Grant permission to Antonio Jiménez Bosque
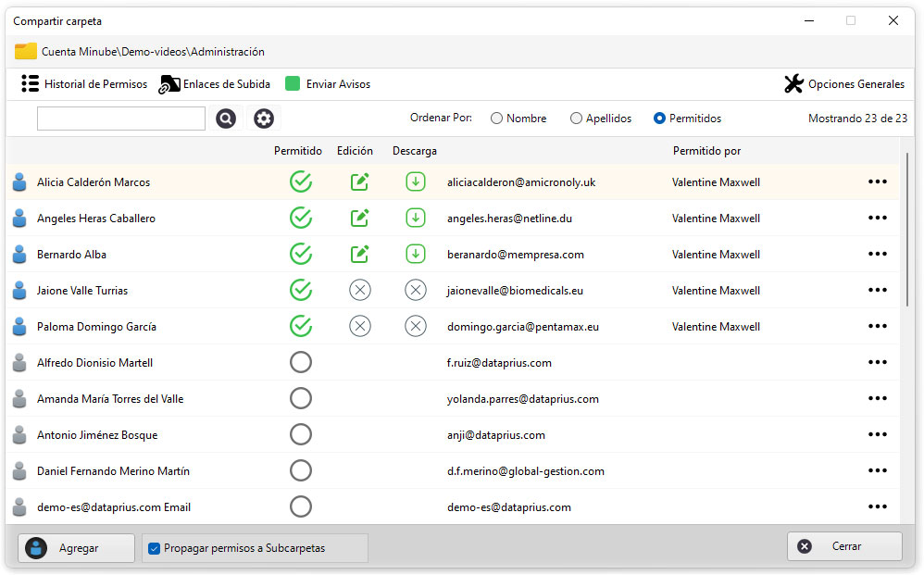The image size is (924, 575). (x=301, y=434)
